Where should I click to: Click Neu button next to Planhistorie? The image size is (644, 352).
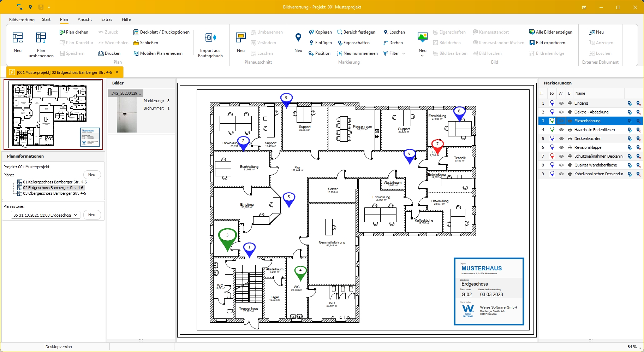(92, 215)
